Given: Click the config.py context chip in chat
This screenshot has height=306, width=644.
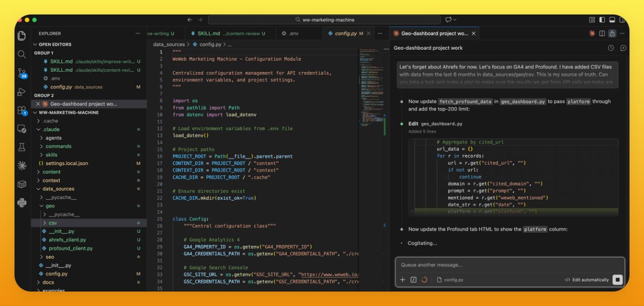Looking at the screenshot, I should point(450,280).
